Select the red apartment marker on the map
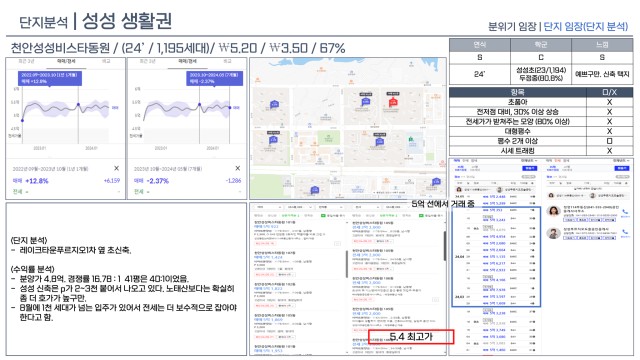640x360 pixels. pos(393,101)
